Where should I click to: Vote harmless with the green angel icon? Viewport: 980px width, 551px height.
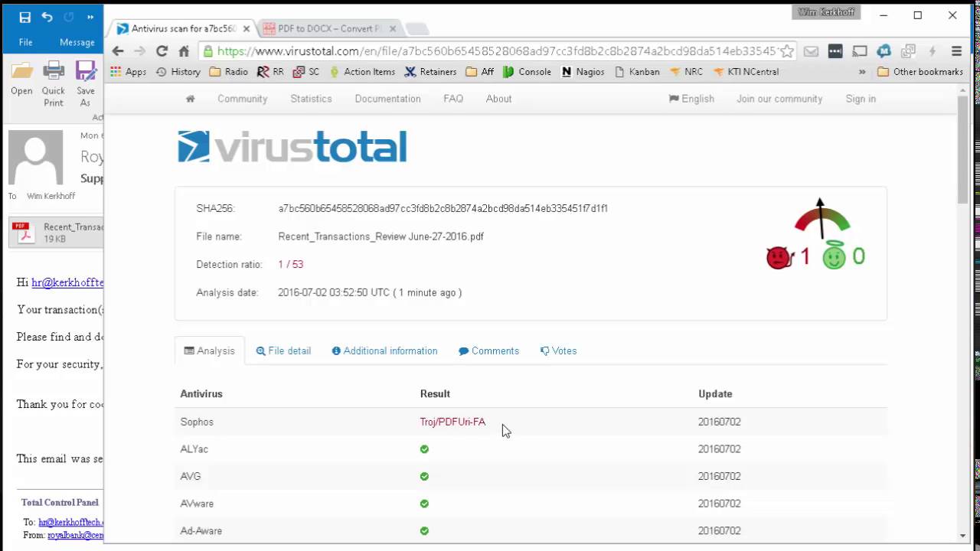pos(835,256)
